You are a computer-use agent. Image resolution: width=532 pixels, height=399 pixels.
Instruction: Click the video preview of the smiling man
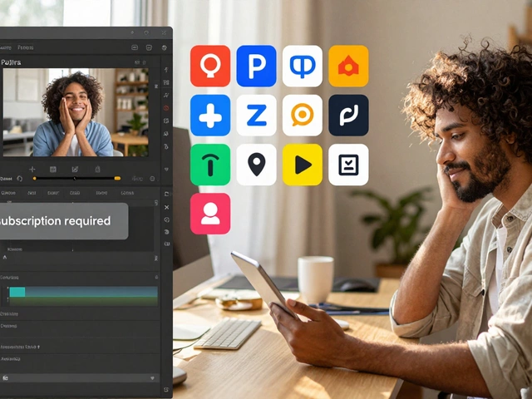[76, 112]
